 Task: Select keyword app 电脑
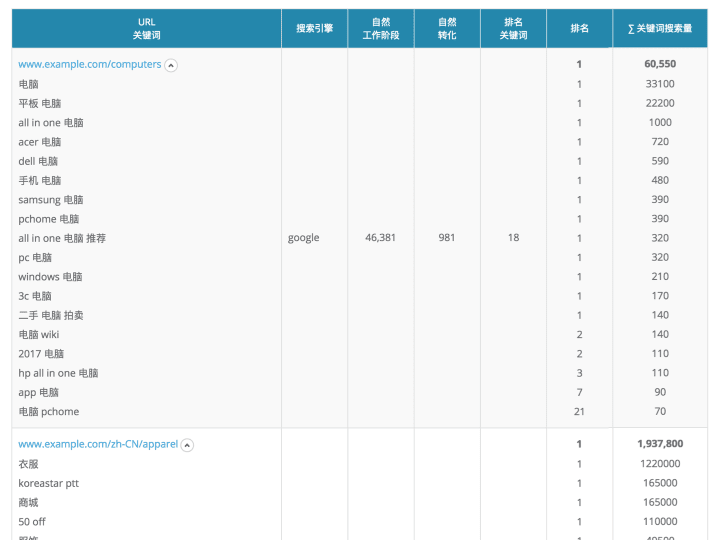(39, 393)
